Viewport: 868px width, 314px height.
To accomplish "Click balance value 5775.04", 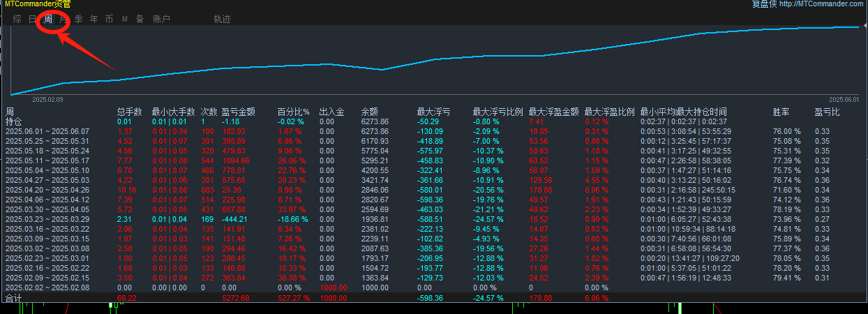I will tap(375, 151).
